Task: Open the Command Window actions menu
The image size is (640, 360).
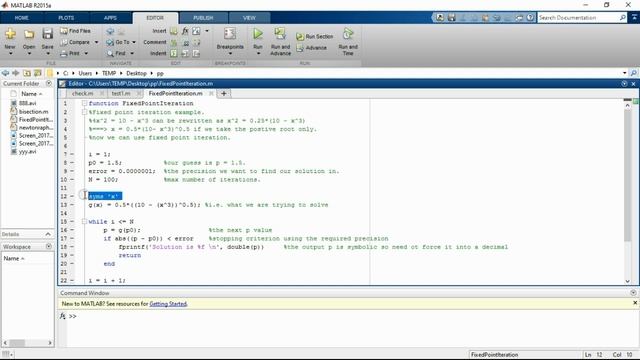Action: point(633,293)
